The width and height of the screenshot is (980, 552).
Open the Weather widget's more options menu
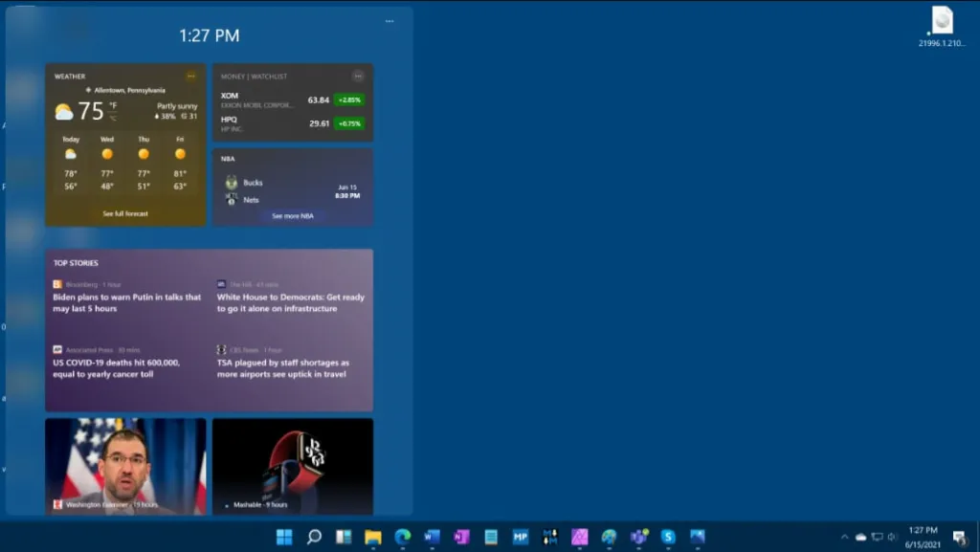coord(191,76)
